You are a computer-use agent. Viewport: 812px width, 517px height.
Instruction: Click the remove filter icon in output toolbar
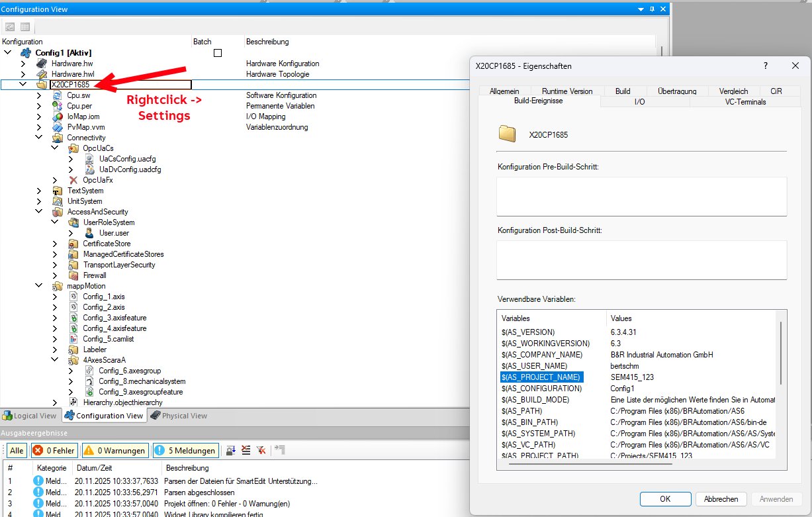click(261, 450)
